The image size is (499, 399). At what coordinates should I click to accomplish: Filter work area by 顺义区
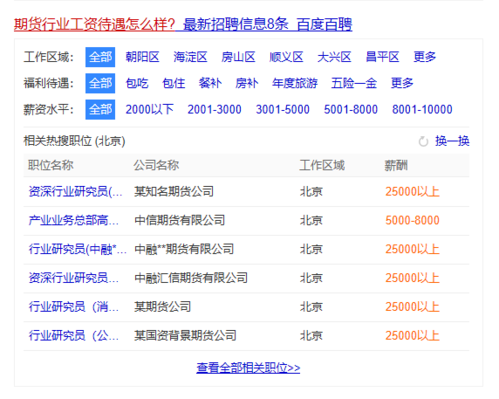coord(286,57)
